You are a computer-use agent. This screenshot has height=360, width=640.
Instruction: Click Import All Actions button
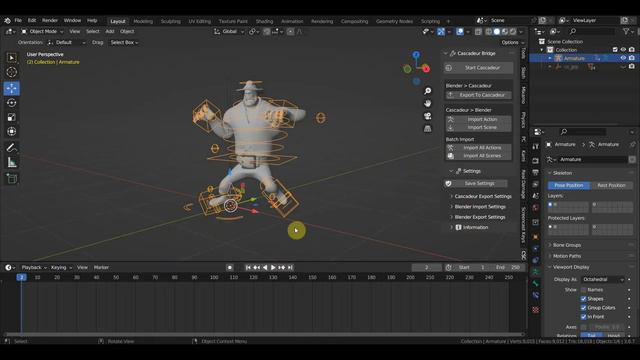click(x=479, y=148)
